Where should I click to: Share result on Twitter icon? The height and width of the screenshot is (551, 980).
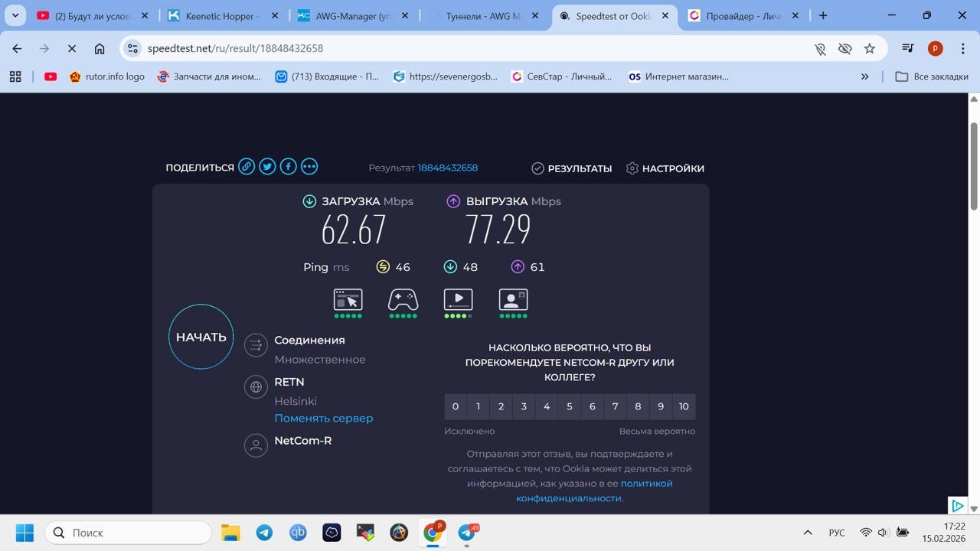tap(267, 167)
